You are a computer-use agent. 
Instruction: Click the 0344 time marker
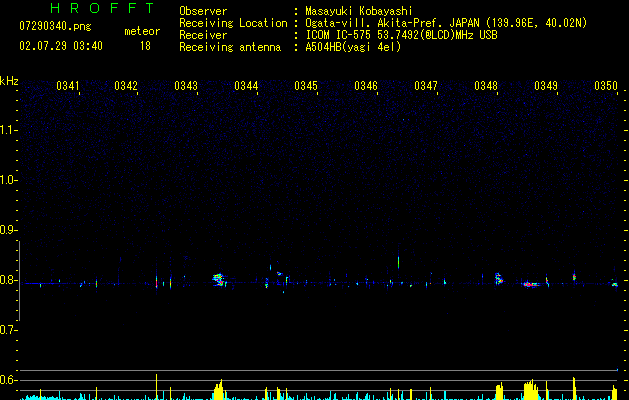(x=246, y=86)
